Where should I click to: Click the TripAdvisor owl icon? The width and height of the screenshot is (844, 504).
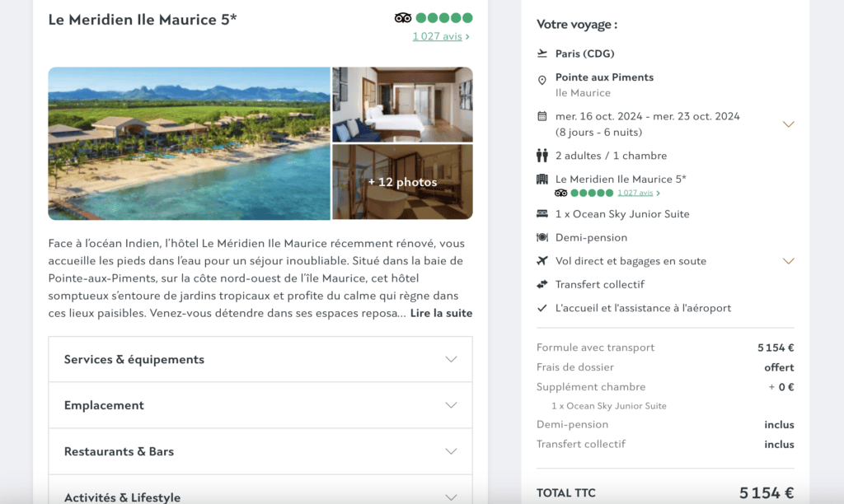click(404, 16)
